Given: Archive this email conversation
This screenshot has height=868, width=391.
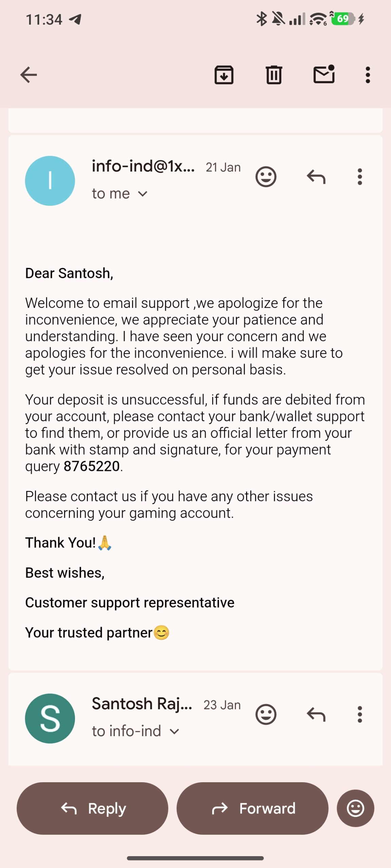Looking at the screenshot, I should click(x=224, y=75).
